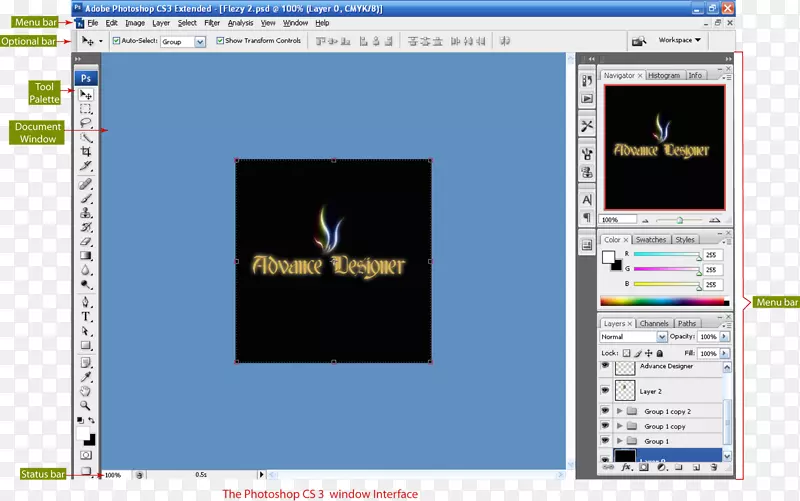800x501 pixels.
Task: Toggle the Auto-Select checkbox
Action: (x=116, y=40)
